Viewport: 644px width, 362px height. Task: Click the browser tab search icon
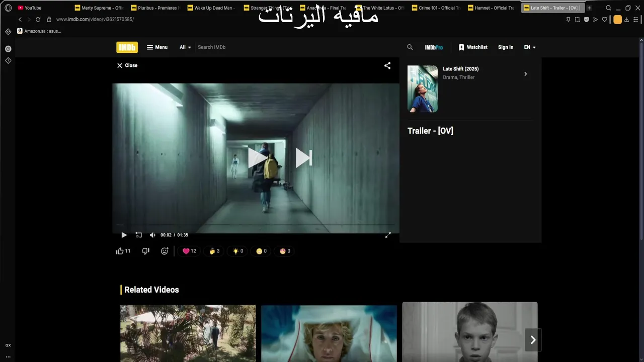(x=608, y=8)
